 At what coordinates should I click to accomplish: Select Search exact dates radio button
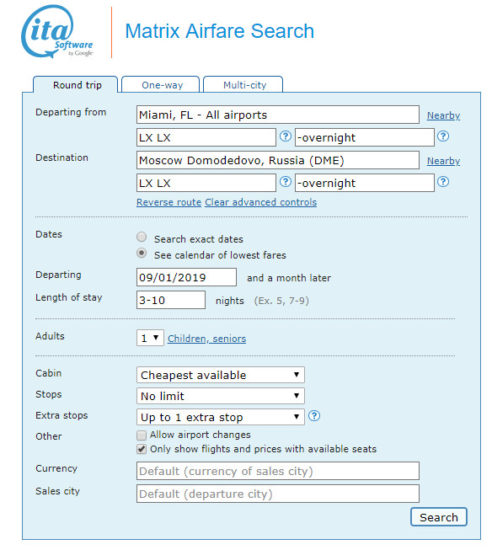[142, 237]
